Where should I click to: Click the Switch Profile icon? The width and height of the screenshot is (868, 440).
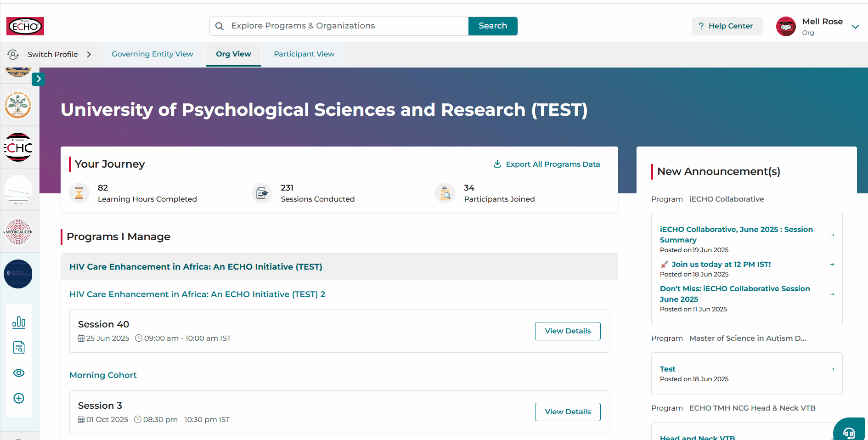[13, 54]
